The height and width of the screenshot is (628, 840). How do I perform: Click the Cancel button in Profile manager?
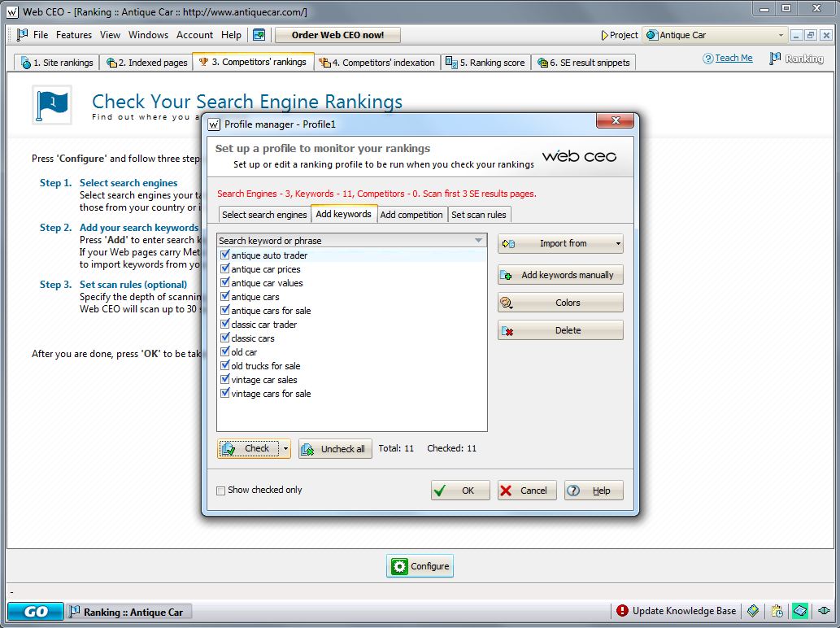point(527,491)
